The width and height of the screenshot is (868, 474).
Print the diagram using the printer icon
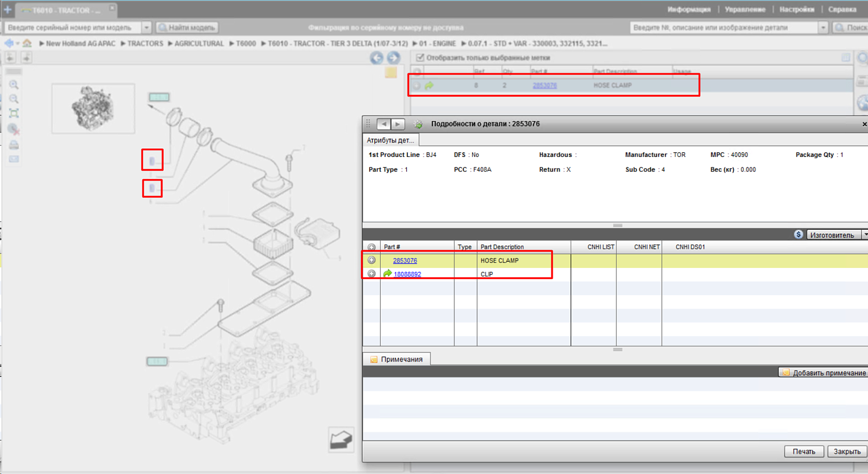click(14, 144)
